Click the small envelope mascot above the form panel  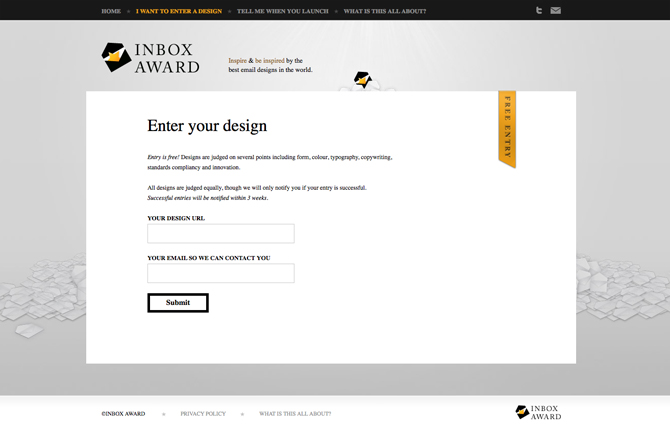point(363,80)
